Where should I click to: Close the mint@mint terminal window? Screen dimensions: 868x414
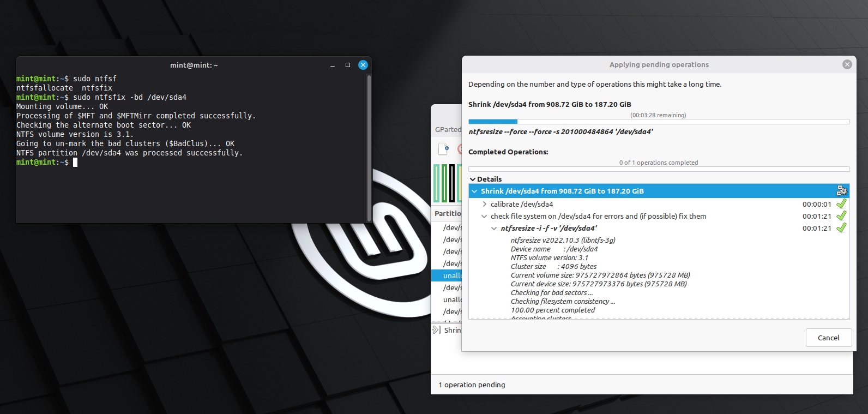click(363, 65)
